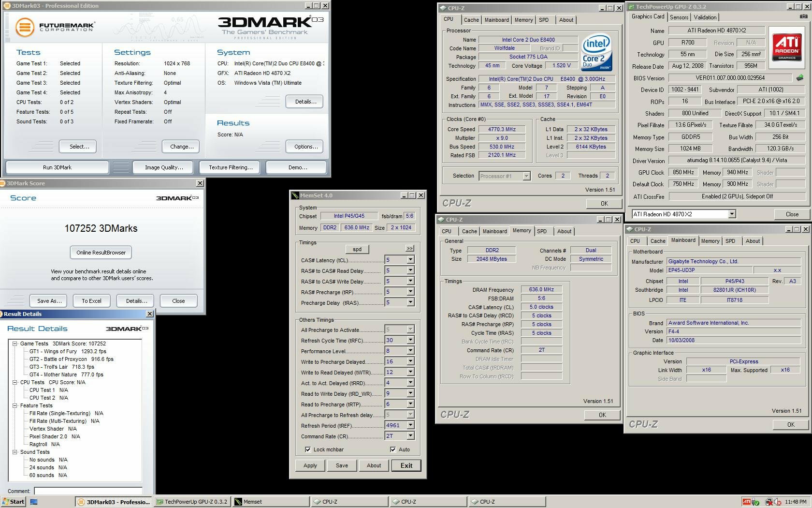The image size is (812, 508).
Task: Click the Texture Filtering button
Action: click(x=231, y=167)
